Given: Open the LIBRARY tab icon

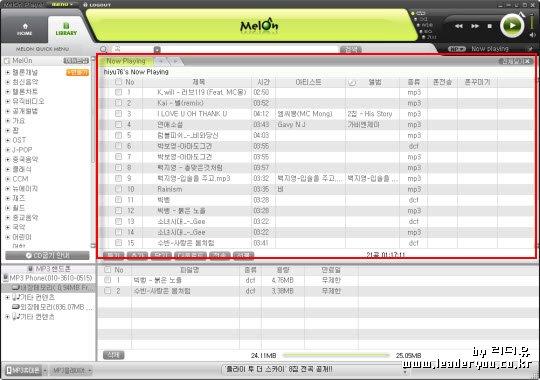Looking at the screenshot, I should click(66, 29).
